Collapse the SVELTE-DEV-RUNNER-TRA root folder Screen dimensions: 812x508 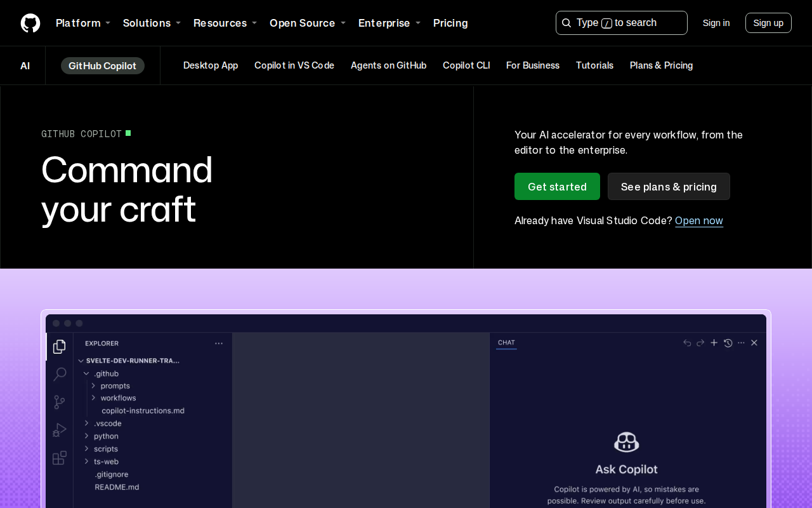tap(129, 361)
